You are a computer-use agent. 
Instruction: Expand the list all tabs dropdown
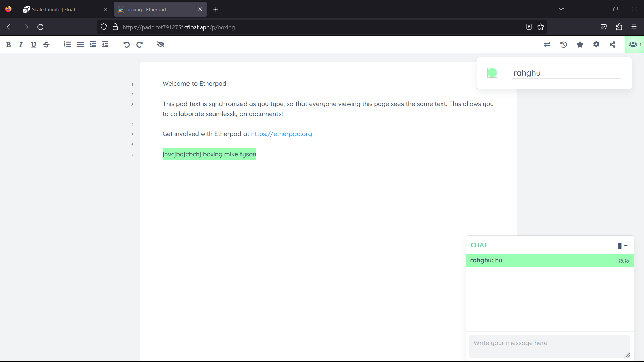point(561,9)
